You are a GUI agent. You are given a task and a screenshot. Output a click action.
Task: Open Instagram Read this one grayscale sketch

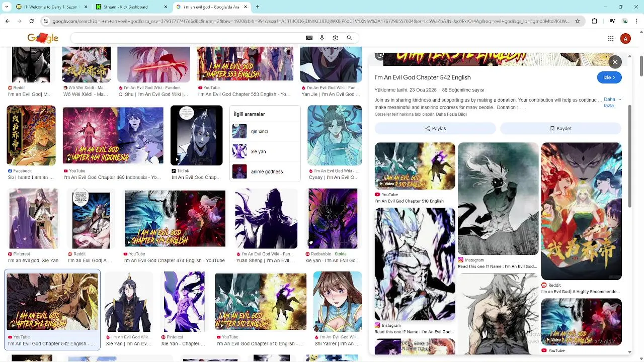[x=498, y=199]
